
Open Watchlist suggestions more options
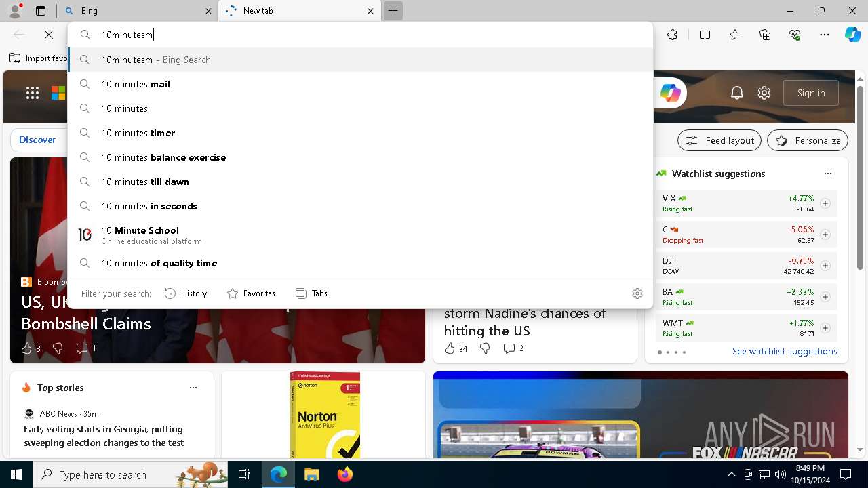point(828,174)
